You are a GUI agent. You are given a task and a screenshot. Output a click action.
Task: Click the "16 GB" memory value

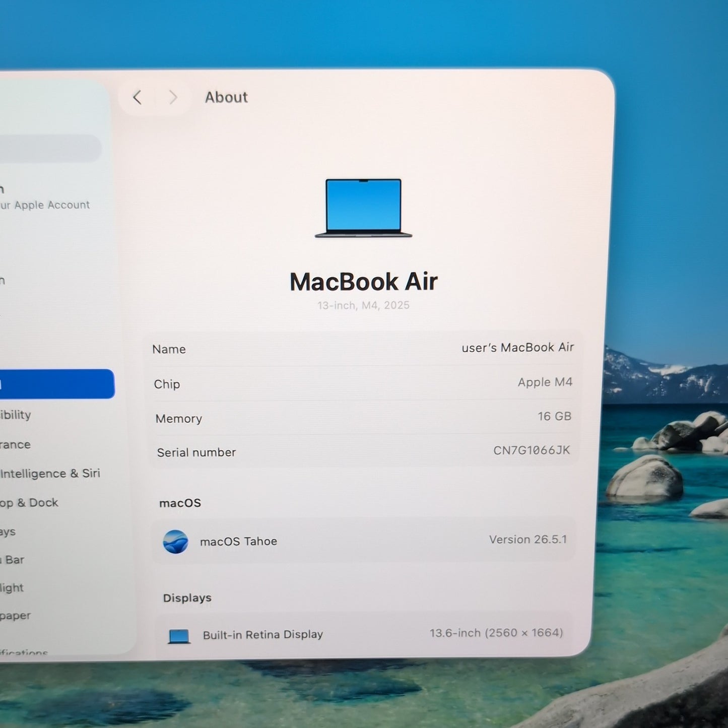tap(554, 417)
